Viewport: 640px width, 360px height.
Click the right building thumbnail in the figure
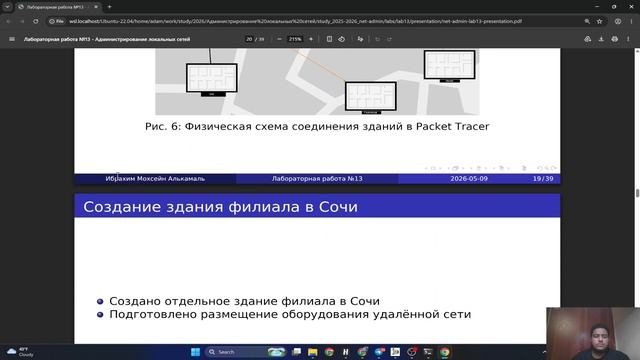click(449, 65)
